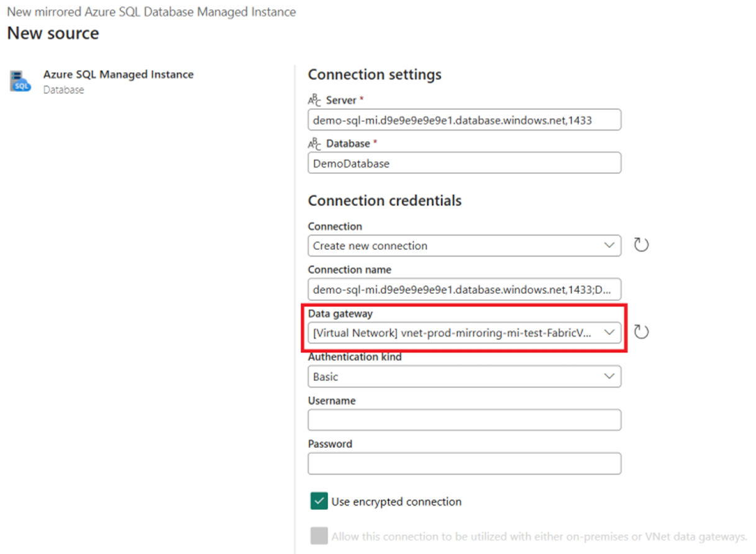Click the Use encrypted connection label
This screenshot has width=756, height=554.
pos(396,502)
